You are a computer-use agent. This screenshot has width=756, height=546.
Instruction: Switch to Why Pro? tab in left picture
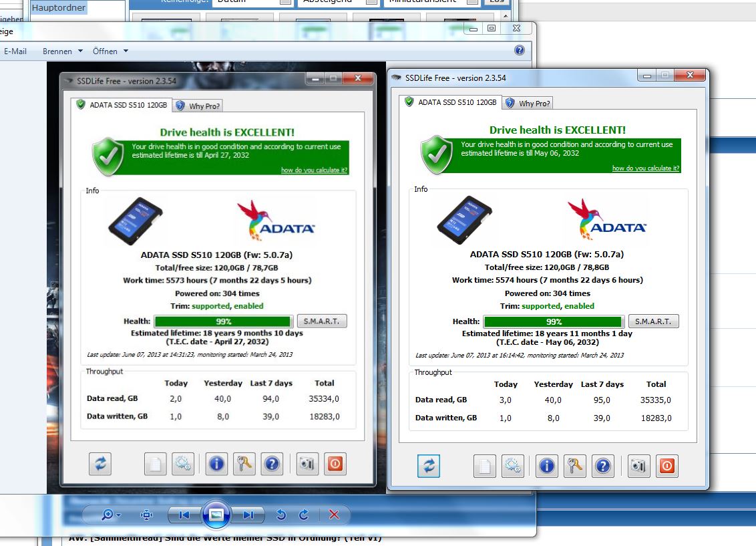[198, 106]
